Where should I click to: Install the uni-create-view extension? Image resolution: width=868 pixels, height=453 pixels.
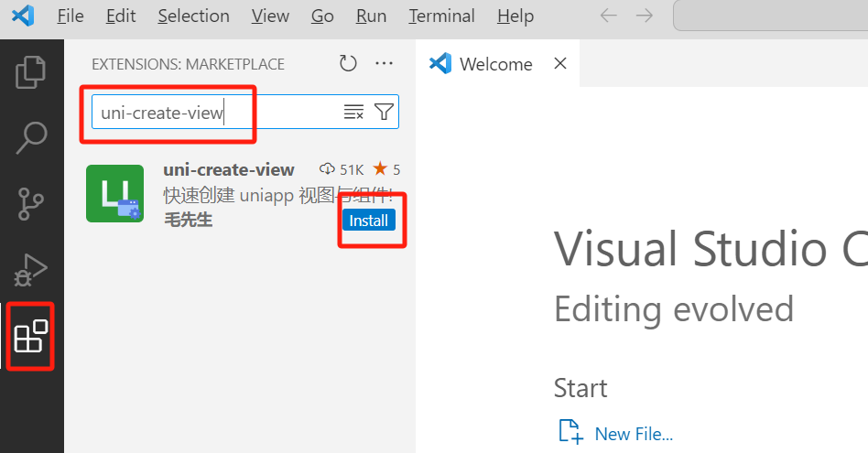pos(369,221)
